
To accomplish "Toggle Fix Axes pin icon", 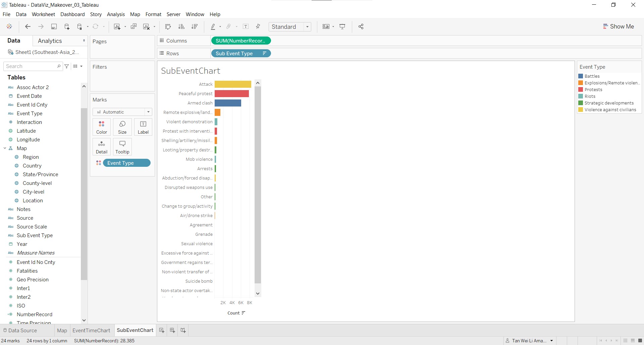I will pos(258,27).
